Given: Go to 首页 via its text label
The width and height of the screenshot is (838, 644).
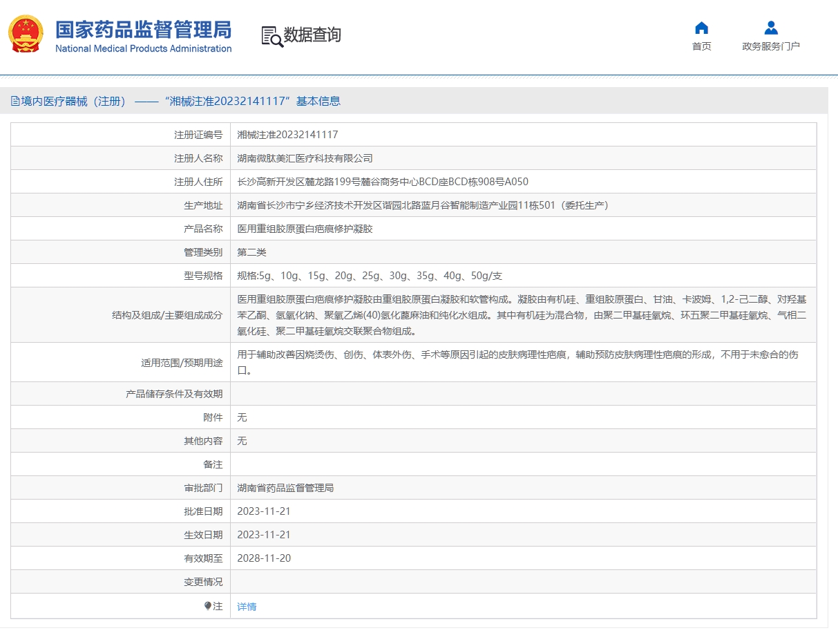Looking at the screenshot, I should point(701,46).
